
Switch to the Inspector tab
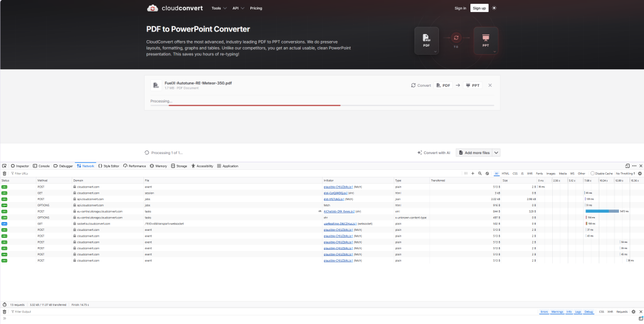19,166
